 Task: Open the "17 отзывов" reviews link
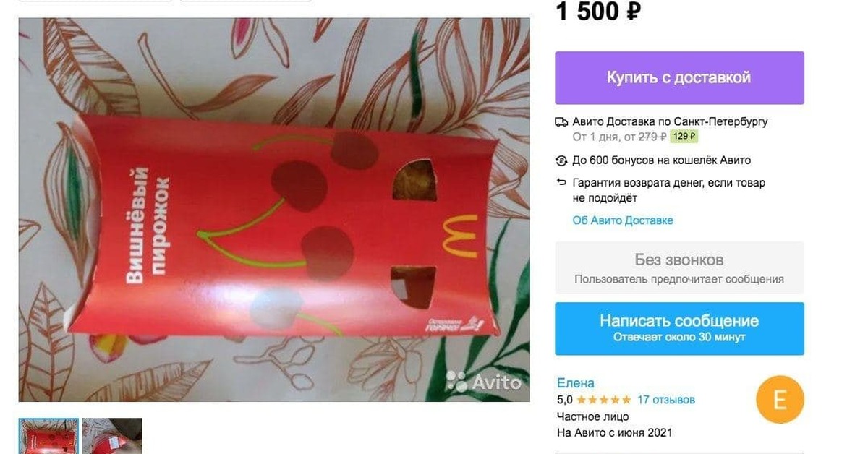[666, 400]
